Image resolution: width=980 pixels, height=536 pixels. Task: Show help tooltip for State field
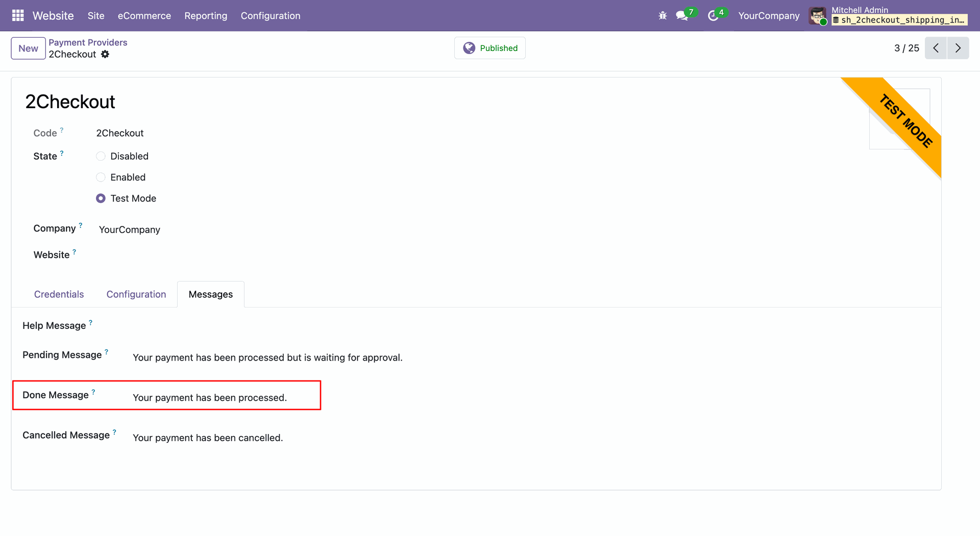click(x=62, y=153)
